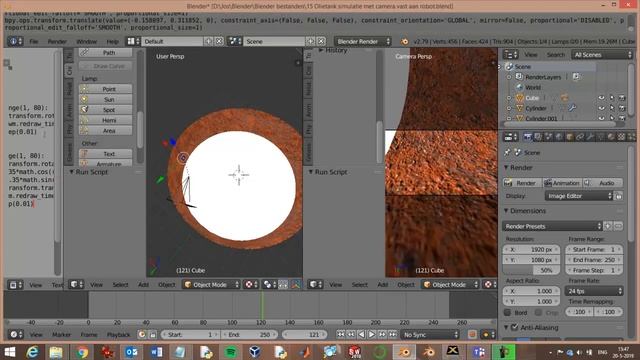Toggle visibility eye for Cube in outliner

click(x=601, y=98)
